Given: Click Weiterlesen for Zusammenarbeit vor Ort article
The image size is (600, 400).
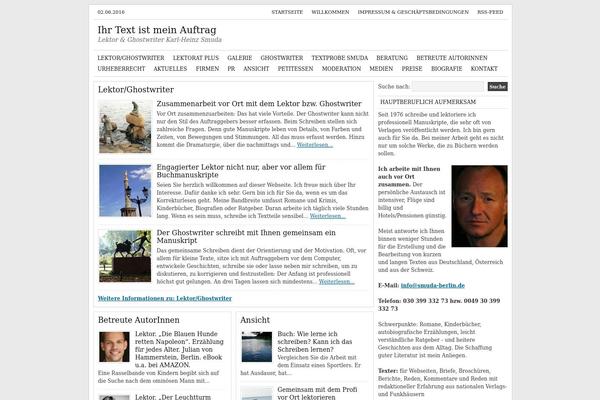Looking at the screenshot, I should pos(315,145).
